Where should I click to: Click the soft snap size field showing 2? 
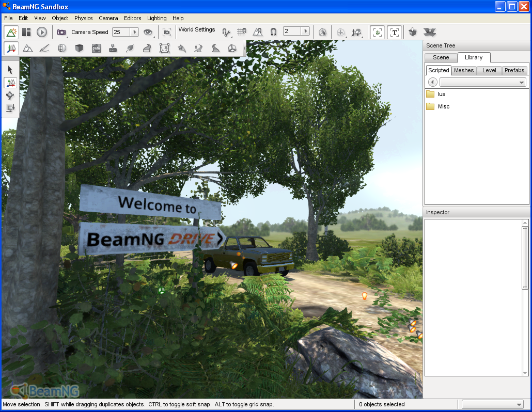[x=292, y=31]
